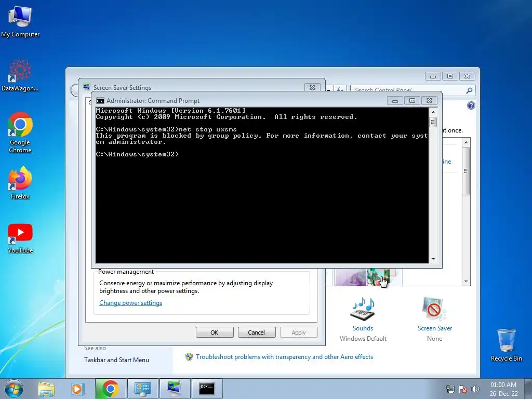The height and width of the screenshot is (399, 532).
Task: Click Show desktop button at taskbar end
Action: click(x=528, y=389)
